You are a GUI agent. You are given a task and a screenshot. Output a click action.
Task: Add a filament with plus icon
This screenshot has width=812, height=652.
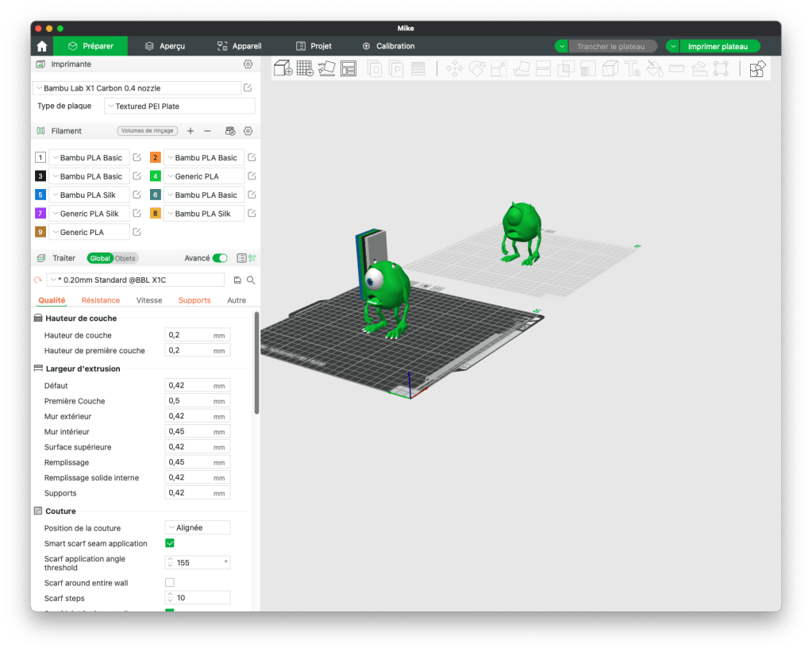pos(190,131)
